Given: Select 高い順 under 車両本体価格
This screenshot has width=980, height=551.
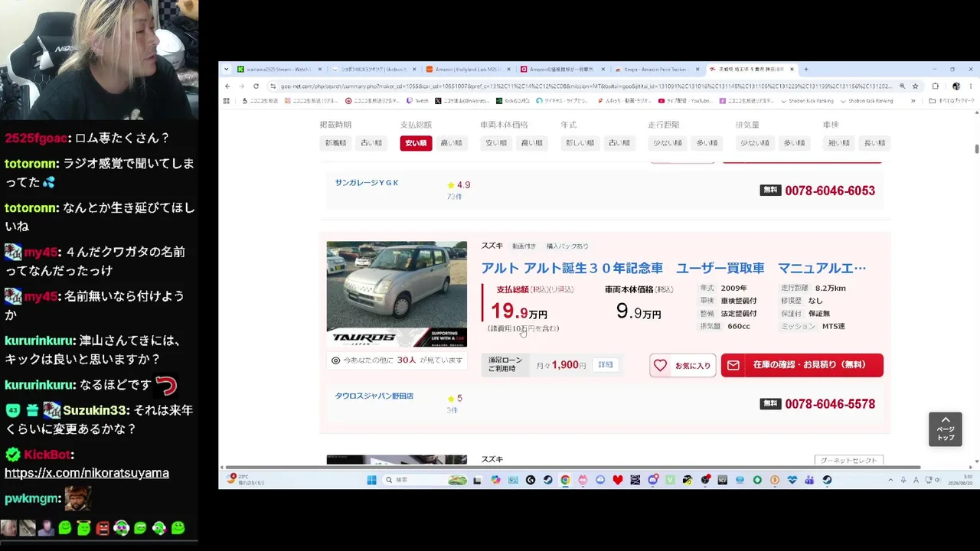Looking at the screenshot, I should point(531,143).
